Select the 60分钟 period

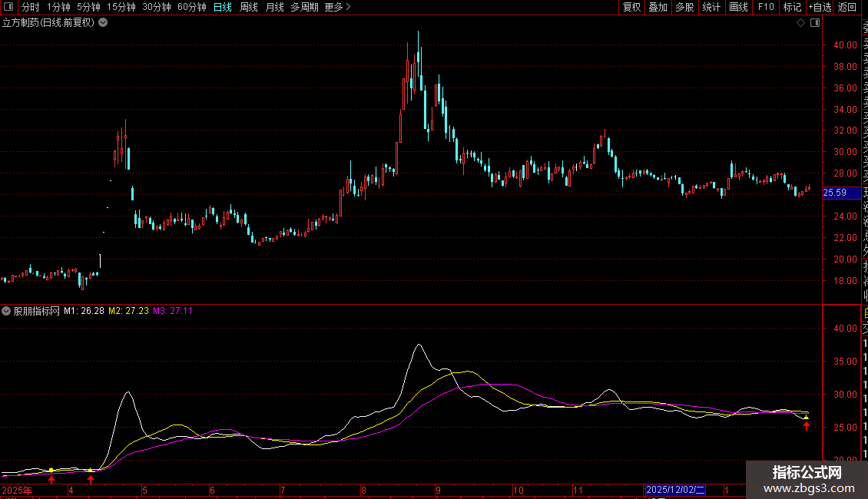pos(192,7)
